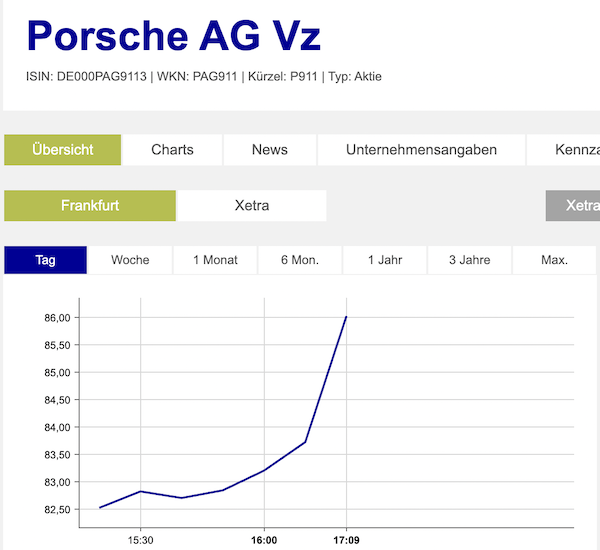Screen dimensions: 600x550
Task: Click the ISIN DE000PAG9113 text
Action: click(x=86, y=77)
